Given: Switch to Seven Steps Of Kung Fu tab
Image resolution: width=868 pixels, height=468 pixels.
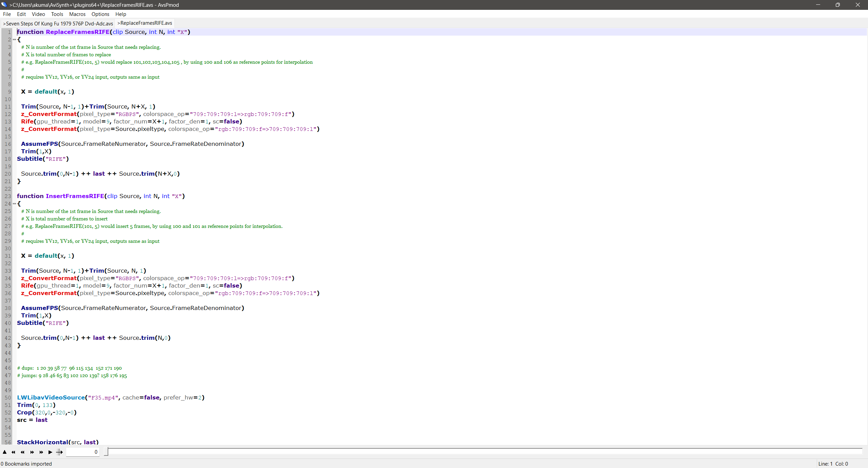Looking at the screenshot, I should 58,23.
